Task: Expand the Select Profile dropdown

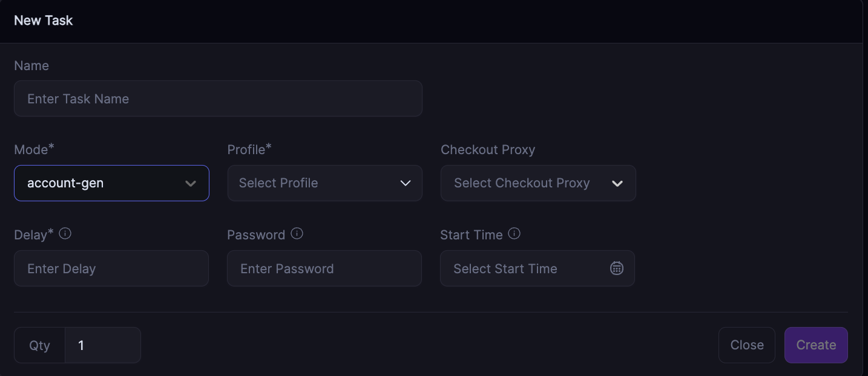Action: pos(315,183)
